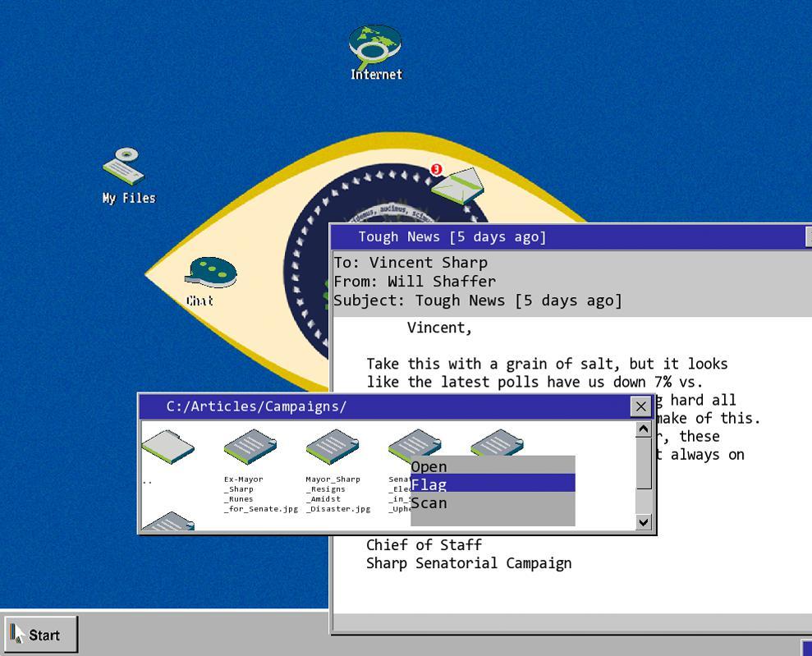Select the parent folder ".." icon
812x656 pixels.
tap(167, 447)
